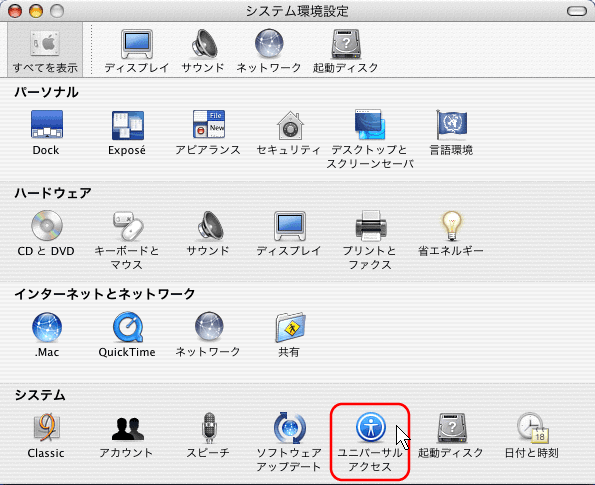The height and width of the screenshot is (485, 595).
Task: Open the 省エネルギー light bulb icon
Action: pos(452,225)
